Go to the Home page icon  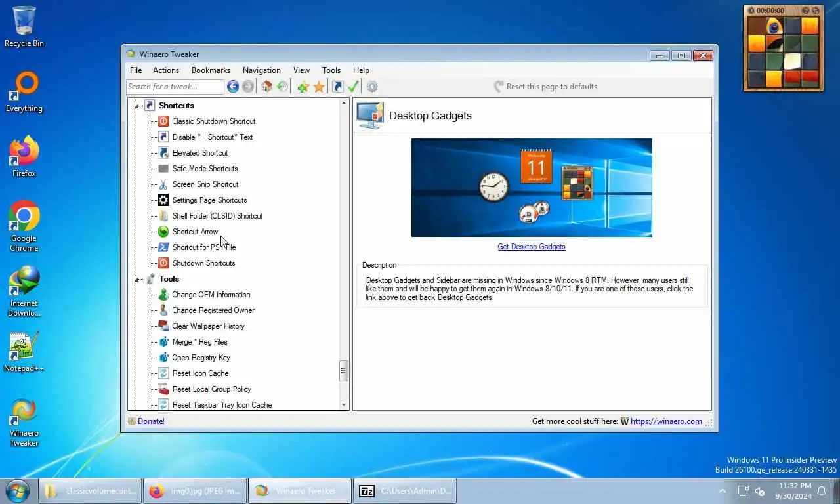click(x=266, y=87)
